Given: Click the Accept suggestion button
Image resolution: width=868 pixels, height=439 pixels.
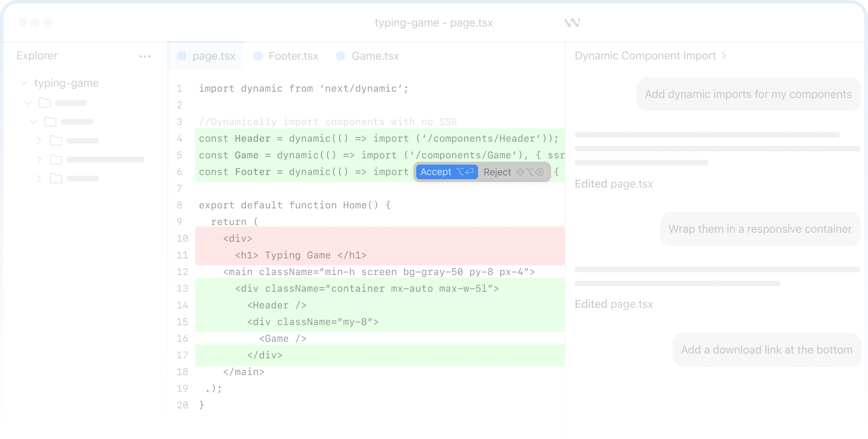Looking at the screenshot, I should pyautogui.click(x=447, y=172).
